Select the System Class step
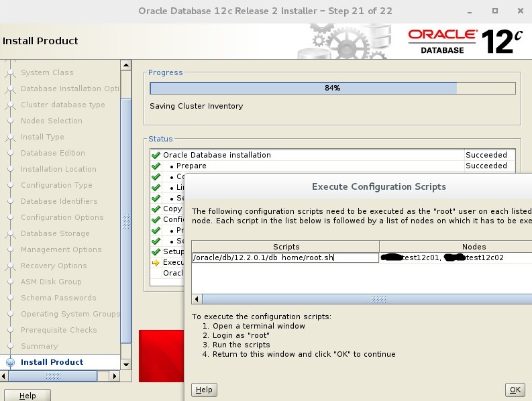 [47, 72]
